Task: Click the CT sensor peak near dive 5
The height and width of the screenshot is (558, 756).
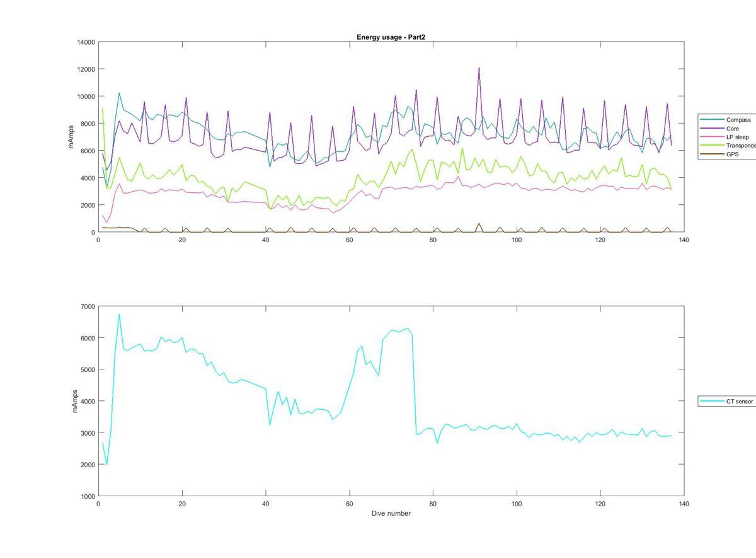Action: pyautogui.click(x=119, y=315)
